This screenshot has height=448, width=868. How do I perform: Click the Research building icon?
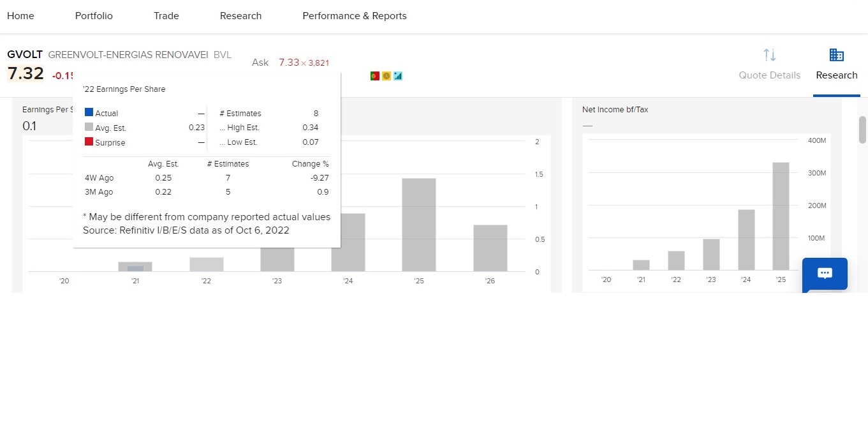(x=837, y=55)
